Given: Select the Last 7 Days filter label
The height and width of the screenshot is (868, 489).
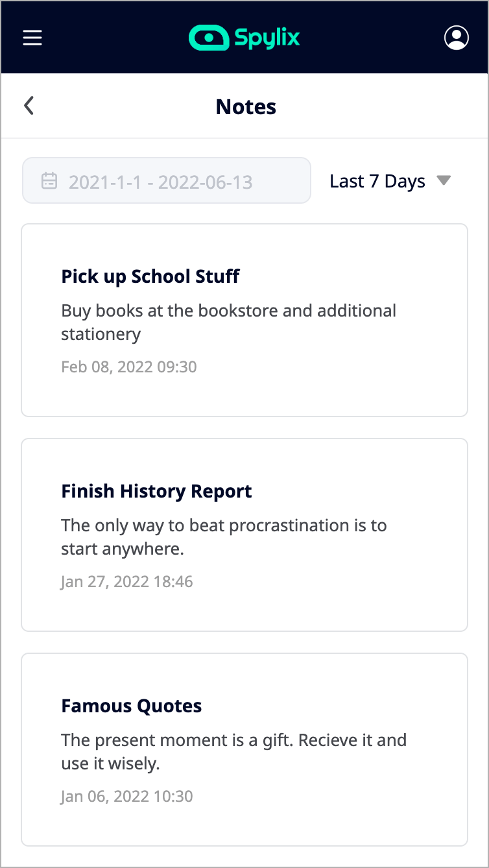Looking at the screenshot, I should [x=377, y=181].
